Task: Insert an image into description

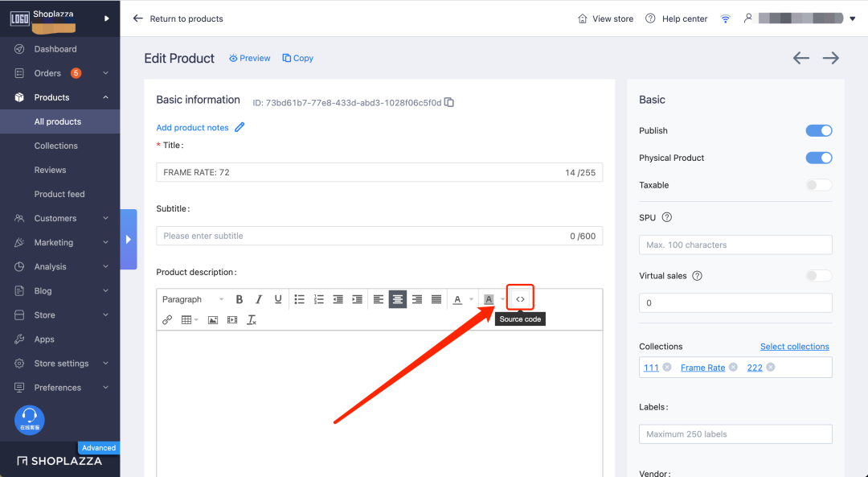Action: click(x=212, y=319)
